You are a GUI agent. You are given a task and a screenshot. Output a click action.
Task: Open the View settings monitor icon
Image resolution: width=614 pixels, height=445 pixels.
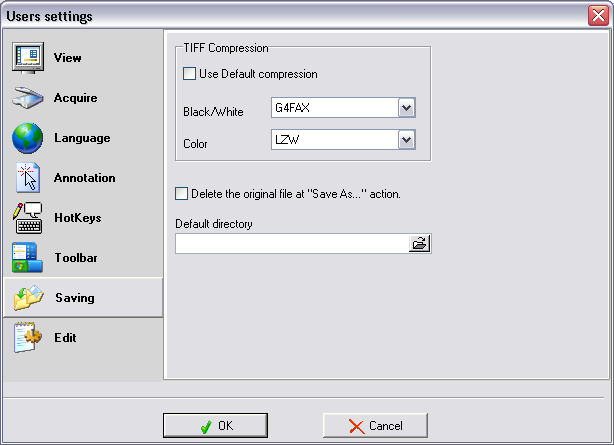point(27,58)
